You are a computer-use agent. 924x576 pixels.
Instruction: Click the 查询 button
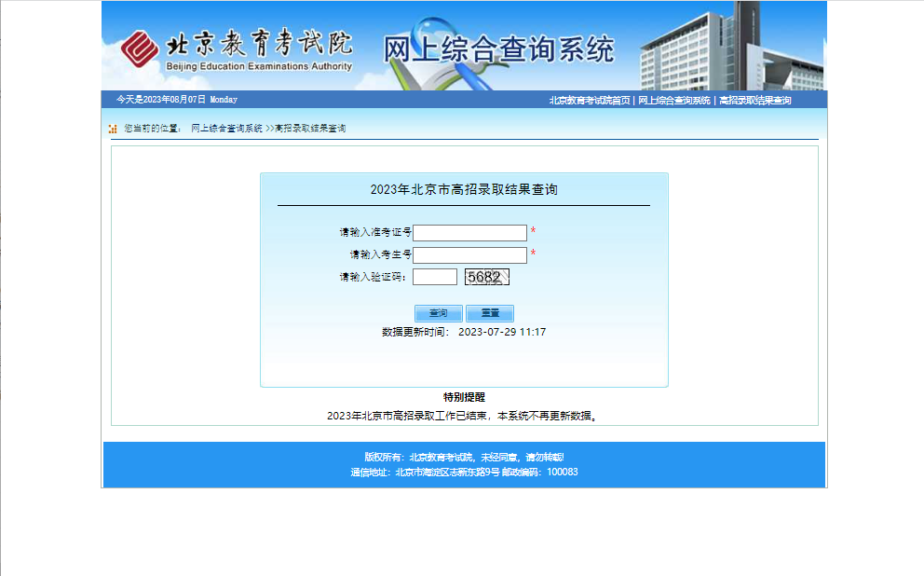click(439, 313)
